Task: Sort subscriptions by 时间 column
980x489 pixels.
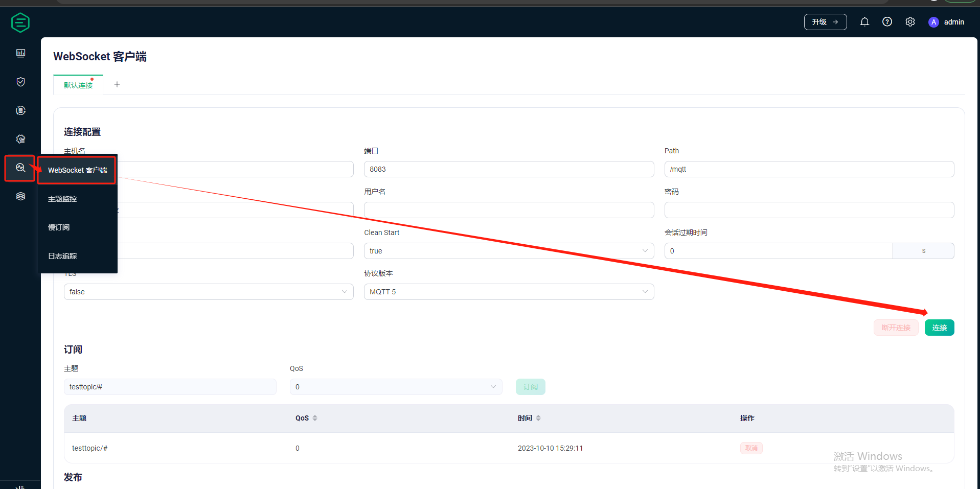Action: pos(538,418)
